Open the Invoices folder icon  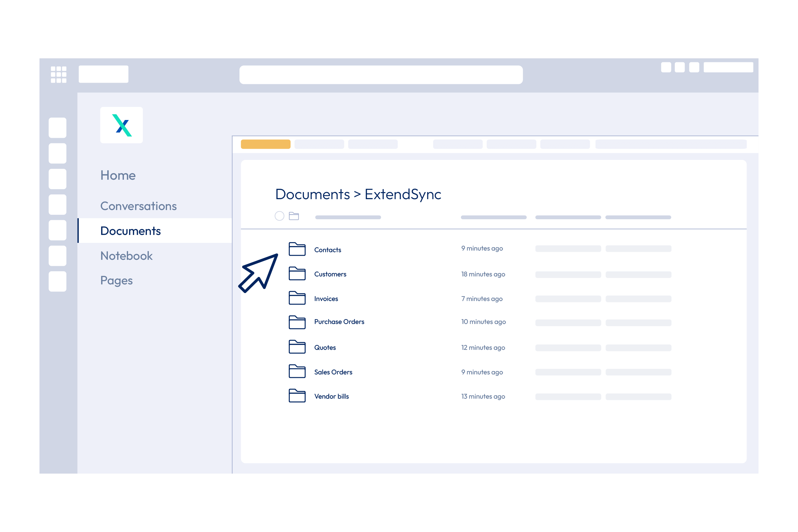coord(297,298)
